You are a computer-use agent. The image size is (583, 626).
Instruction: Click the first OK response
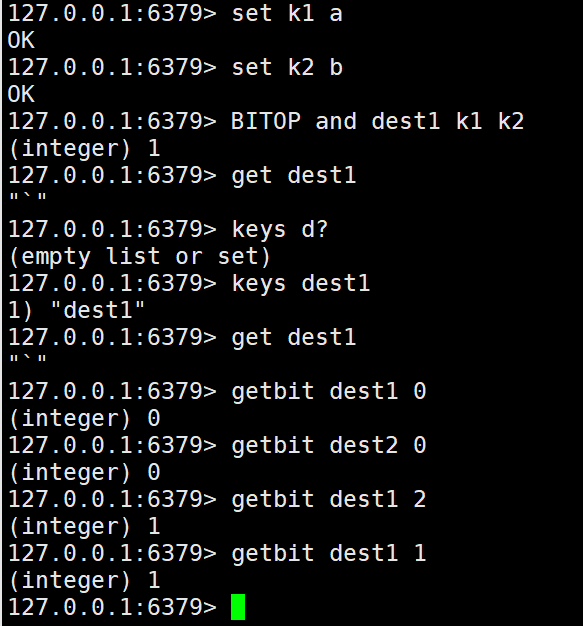pyautogui.click(x=21, y=40)
